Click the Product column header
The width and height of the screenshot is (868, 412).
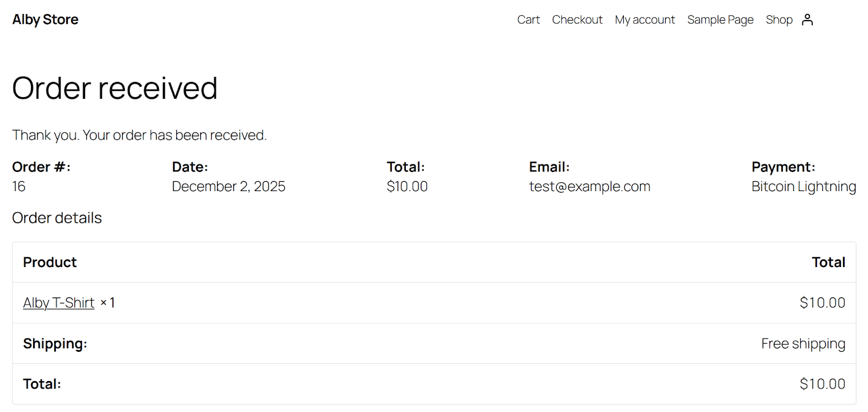tap(50, 262)
